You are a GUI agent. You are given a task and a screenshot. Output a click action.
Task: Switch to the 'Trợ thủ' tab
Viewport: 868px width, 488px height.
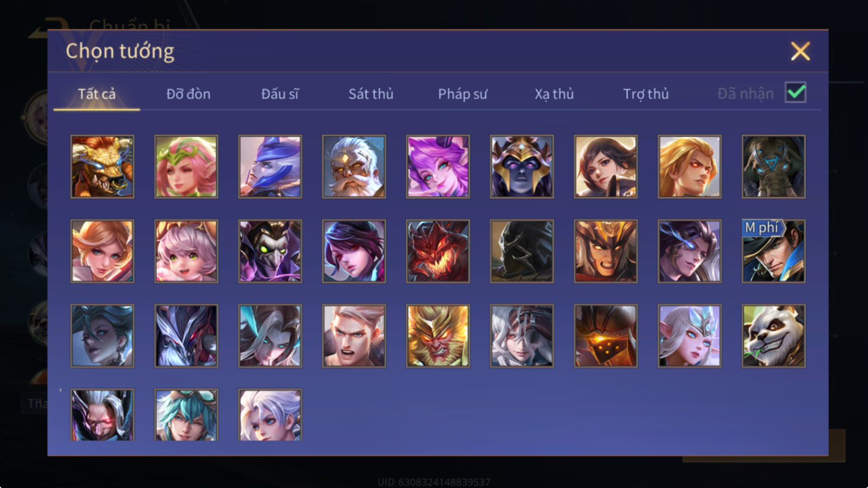click(646, 94)
